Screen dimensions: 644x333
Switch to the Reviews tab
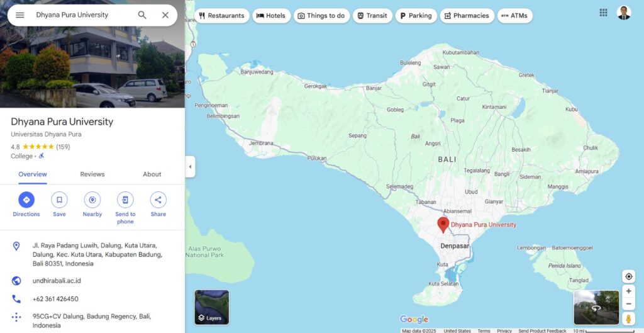(92, 174)
